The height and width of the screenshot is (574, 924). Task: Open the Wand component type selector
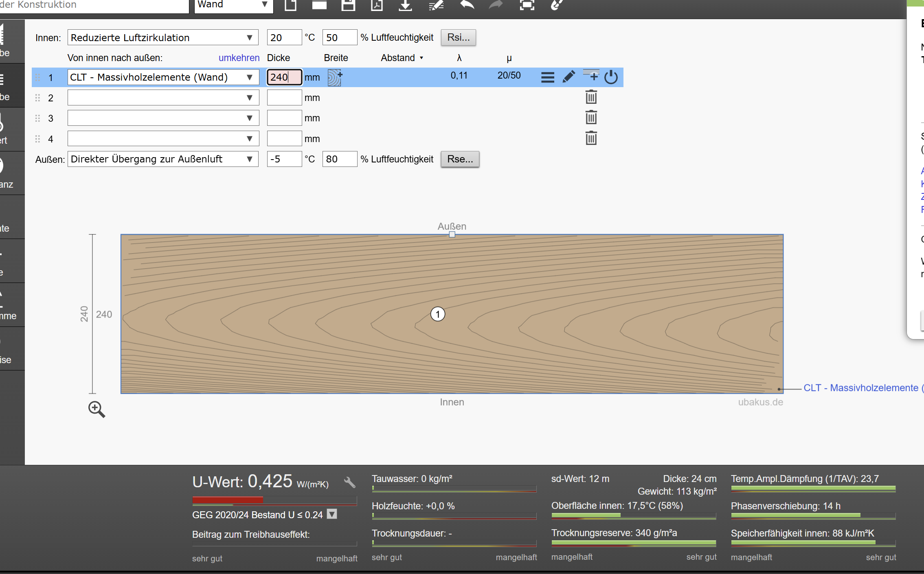point(233,5)
